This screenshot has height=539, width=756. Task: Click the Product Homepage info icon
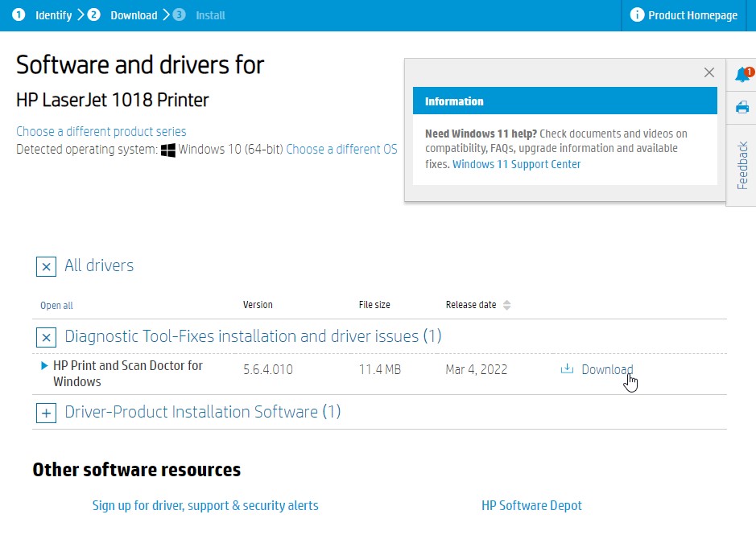(637, 15)
